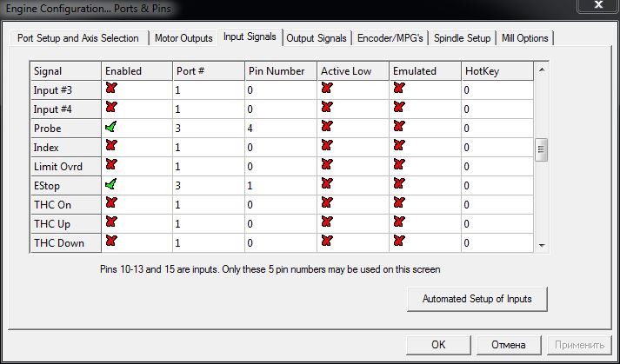Viewport: 620px width, 364px height.
Task: Toggle Active Low red X for EStop
Action: 327,184
